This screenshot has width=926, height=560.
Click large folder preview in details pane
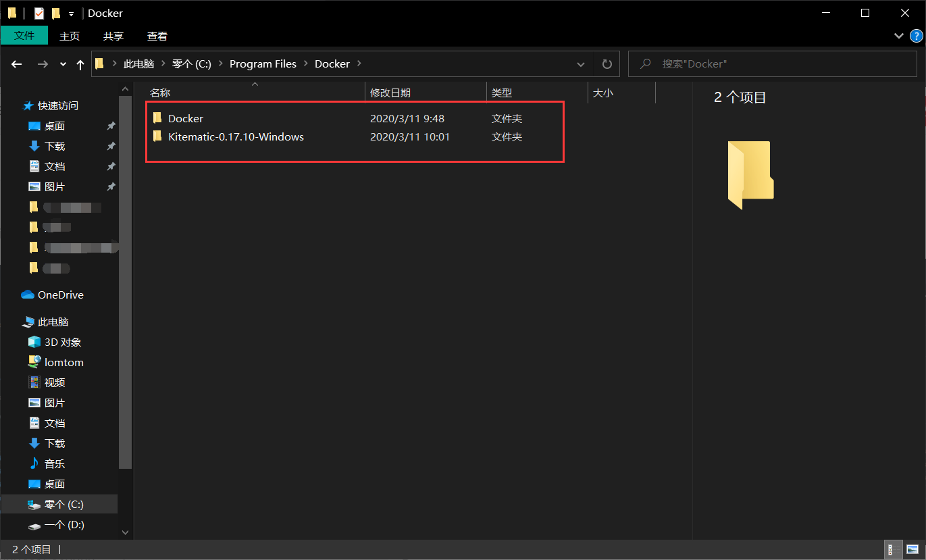coord(750,175)
